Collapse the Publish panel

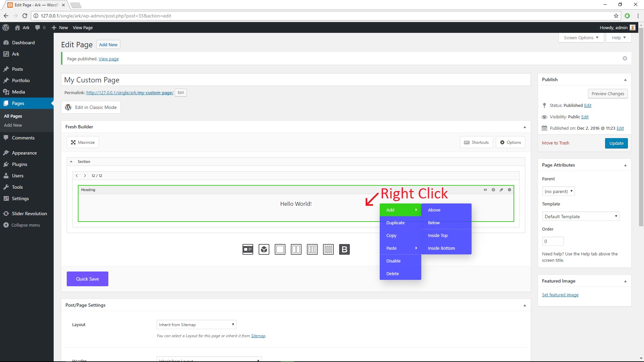coord(626,79)
